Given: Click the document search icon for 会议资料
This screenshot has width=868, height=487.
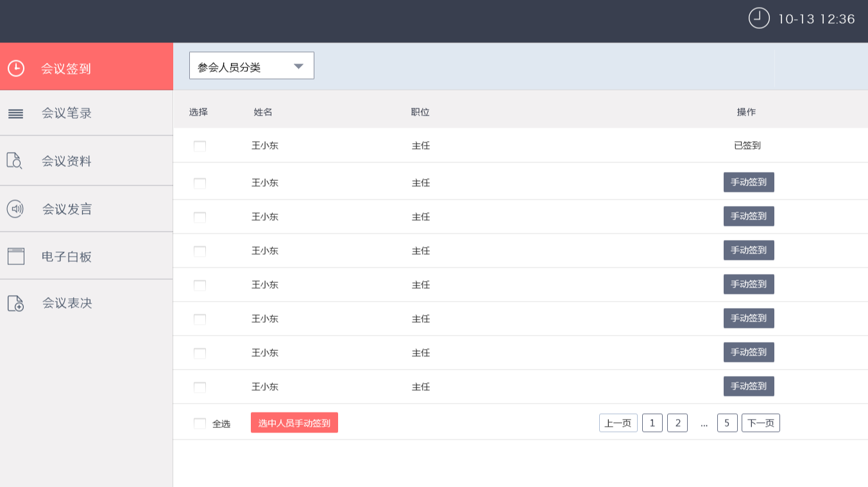Looking at the screenshot, I should coord(15,160).
